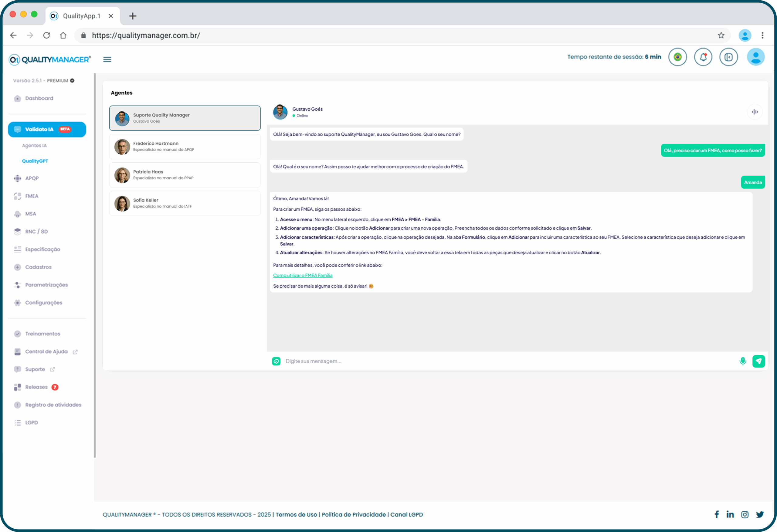Click the attachment icon beside the message input
The width and height of the screenshot is (777, 532).
coord(276,361)
